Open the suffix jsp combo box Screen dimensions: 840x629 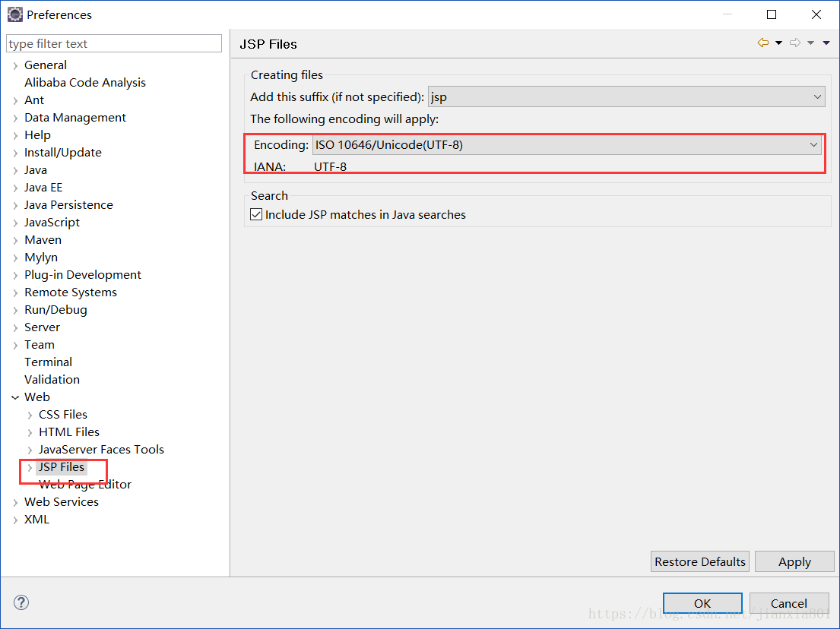point(626,97)
